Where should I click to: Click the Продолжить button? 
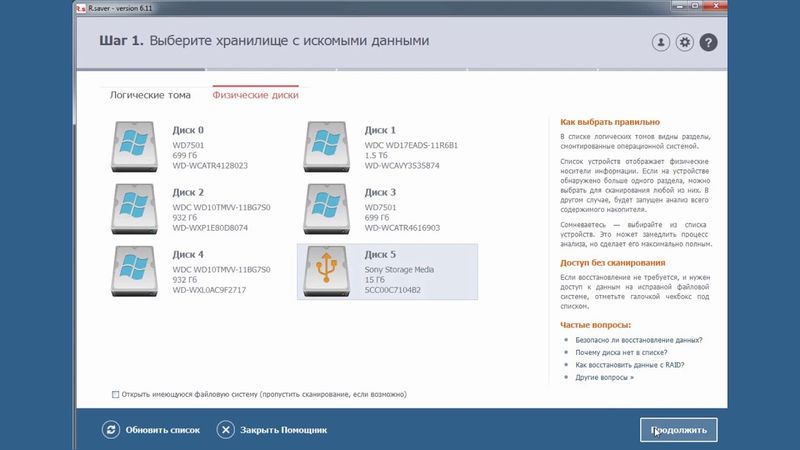[679, 430]
